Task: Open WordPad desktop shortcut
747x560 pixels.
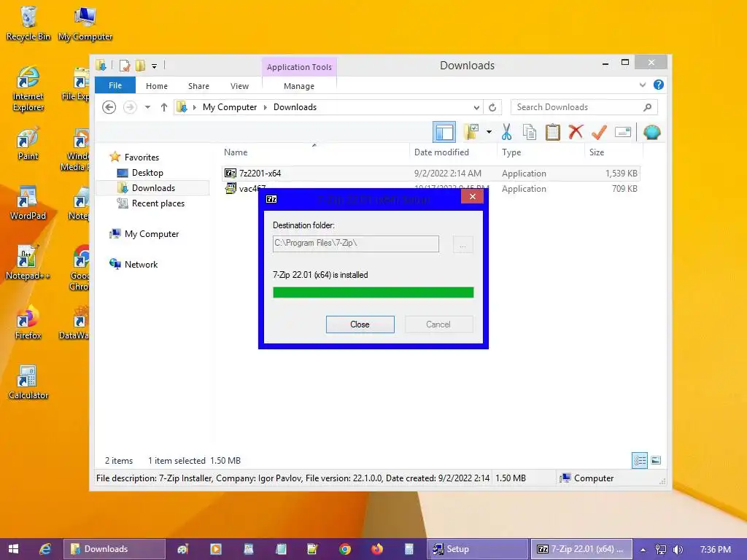Action: point(28,203)
